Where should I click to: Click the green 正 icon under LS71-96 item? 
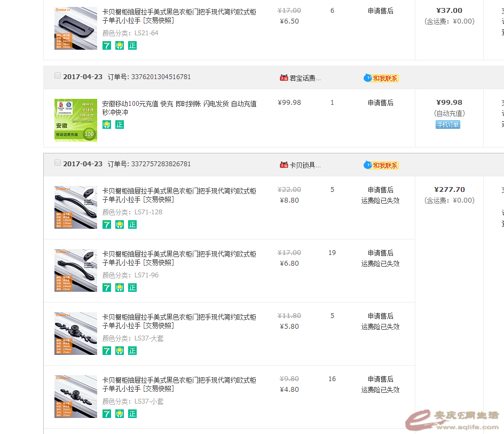(x=132, y=288)
